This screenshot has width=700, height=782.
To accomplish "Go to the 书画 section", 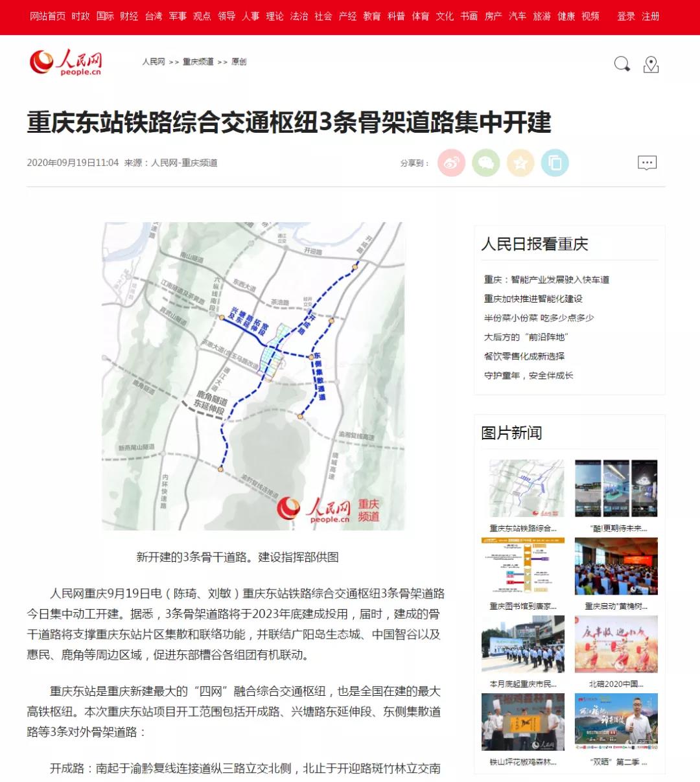I will 469,16.
